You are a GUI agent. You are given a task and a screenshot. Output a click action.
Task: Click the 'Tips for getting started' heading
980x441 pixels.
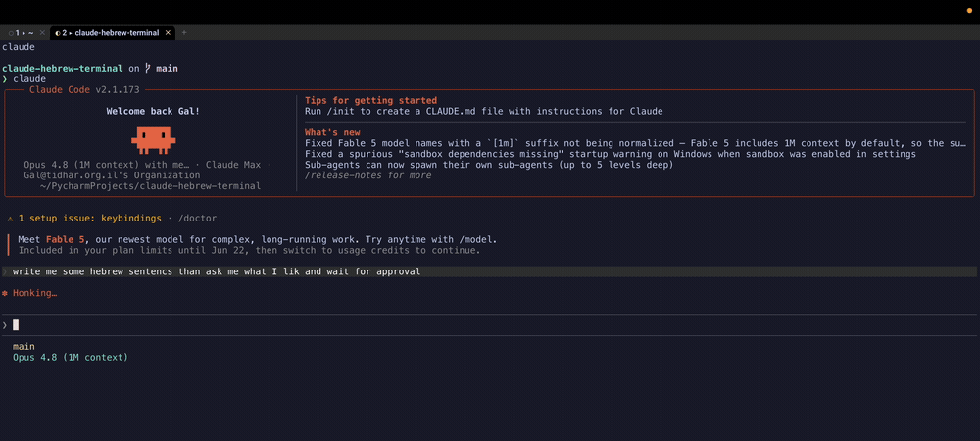[x=370, y=101]
